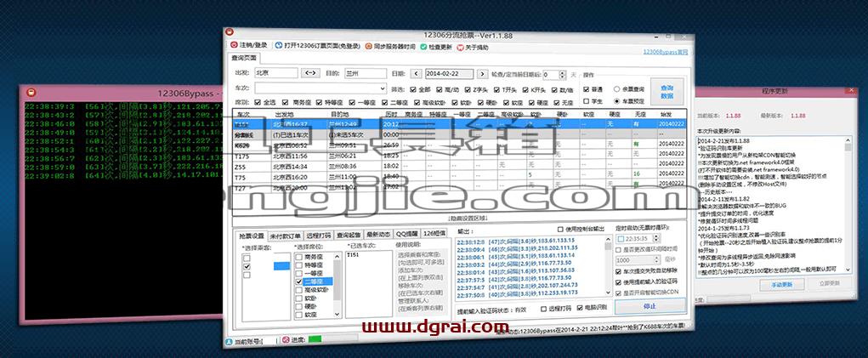Select train T75 row in results table

(x=461, y=175)
